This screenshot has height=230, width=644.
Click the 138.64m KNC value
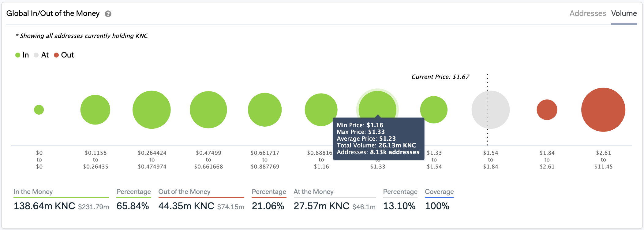(x=44, y=206)
